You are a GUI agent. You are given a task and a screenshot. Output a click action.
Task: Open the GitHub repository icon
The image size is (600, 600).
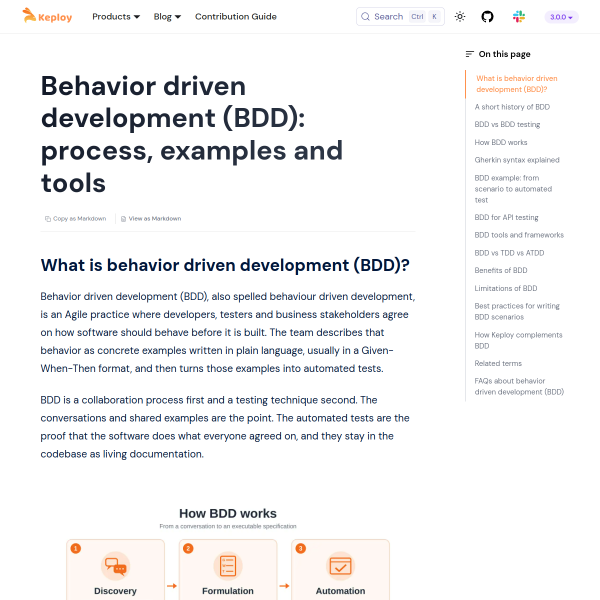pyautogui.click(x=487, y=16)
